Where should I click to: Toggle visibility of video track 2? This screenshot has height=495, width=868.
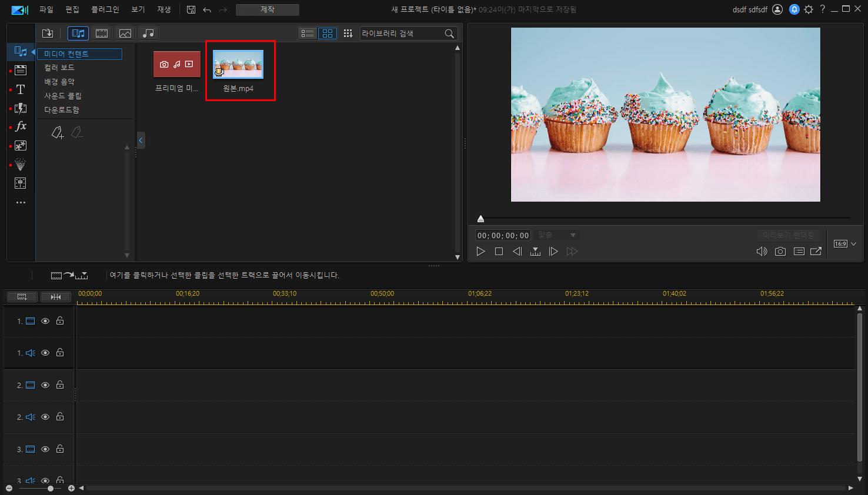click(45, 385)
